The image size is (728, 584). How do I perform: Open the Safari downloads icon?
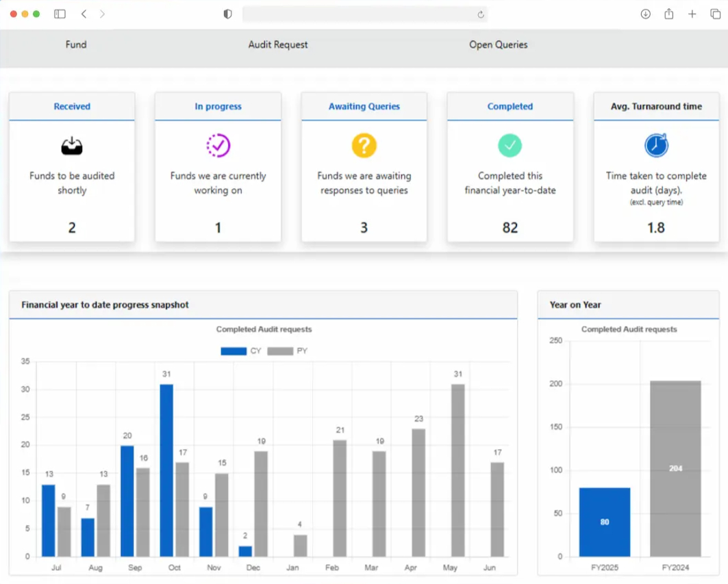[x=645, y=14]
